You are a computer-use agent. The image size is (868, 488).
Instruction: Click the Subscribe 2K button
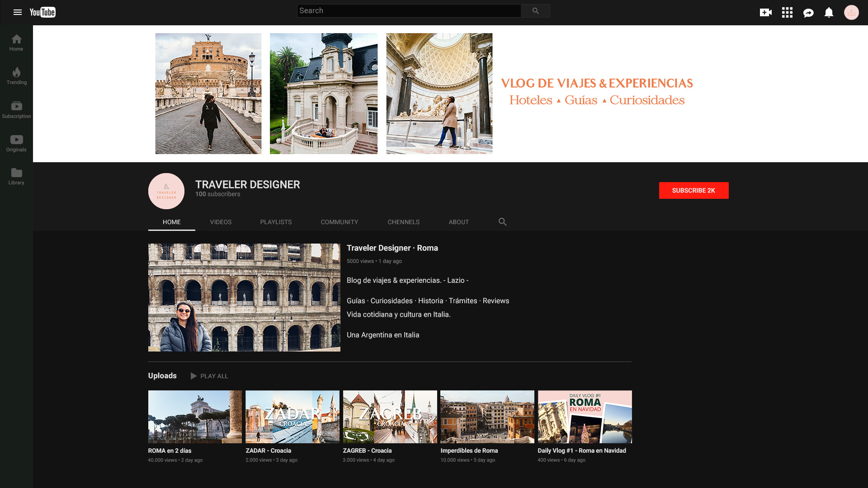click(x=693, y=190)
